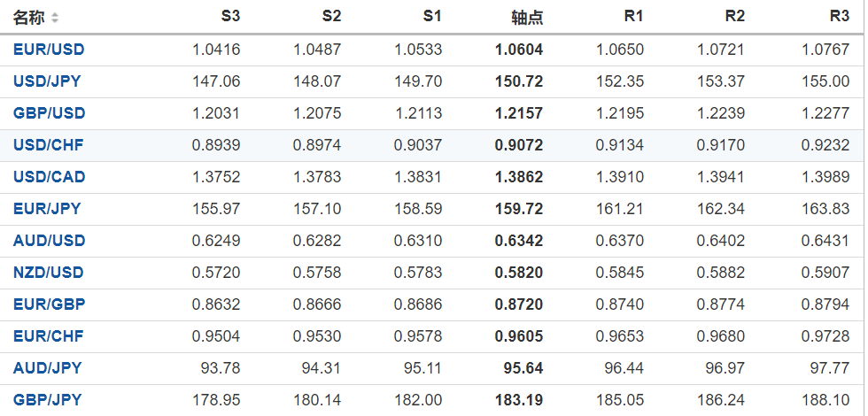Click the GBP/JPY pair link

[47, 400]
